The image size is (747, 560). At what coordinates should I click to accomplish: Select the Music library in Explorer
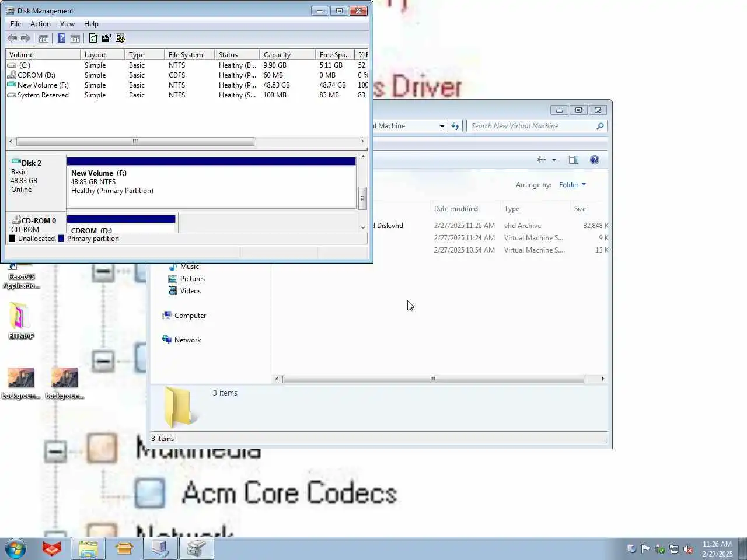[183, 267]
